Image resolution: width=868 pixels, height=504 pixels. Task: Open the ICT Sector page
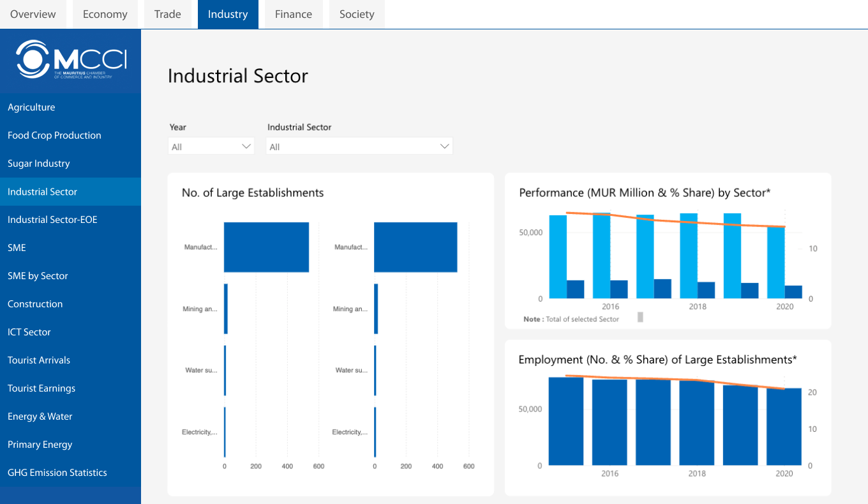[29, 332]
